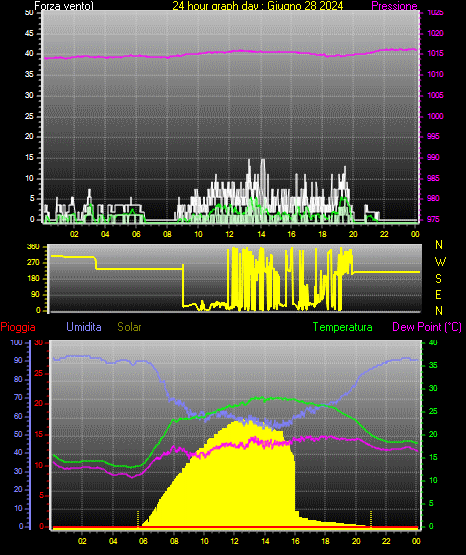Click the Solar legend label
Image resolution: width=466 pixels, height=555 pixels.
point(129,327)
